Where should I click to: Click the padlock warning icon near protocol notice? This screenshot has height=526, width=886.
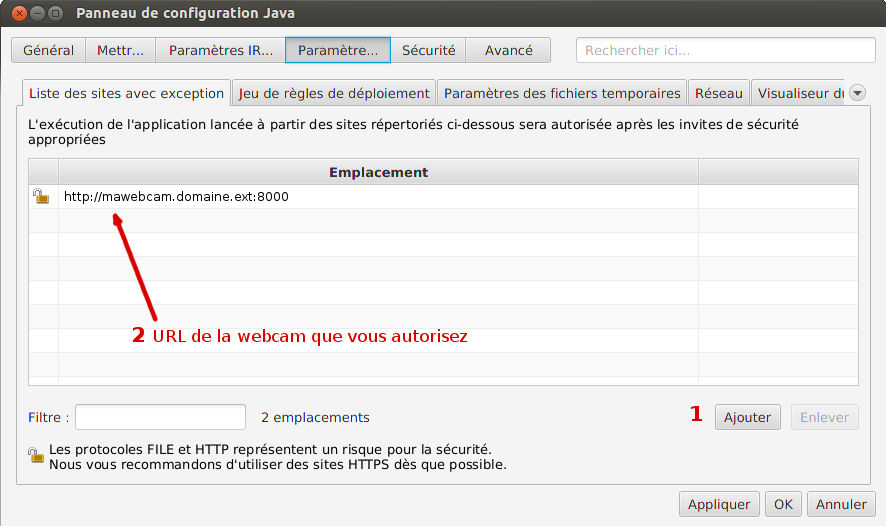(36, 455)
